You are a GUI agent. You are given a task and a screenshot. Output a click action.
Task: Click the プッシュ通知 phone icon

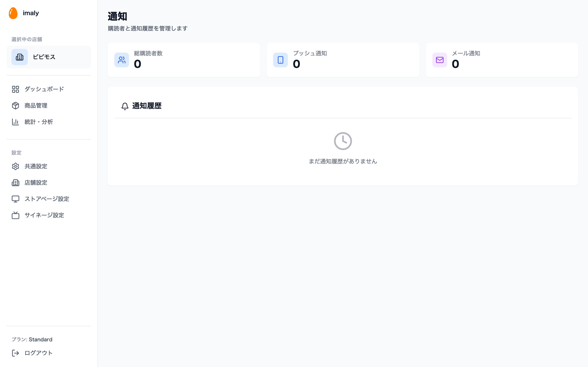click(280, 60)
